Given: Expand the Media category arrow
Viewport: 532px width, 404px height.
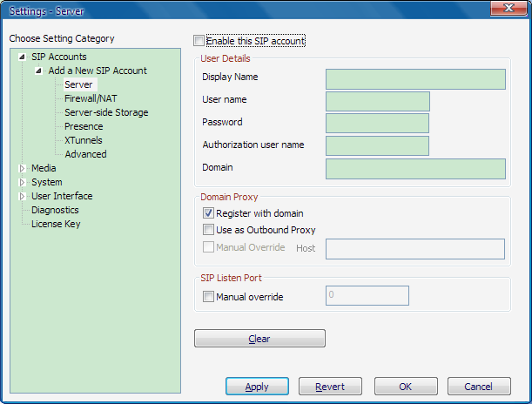Looking at the screenshot, I should point(22,168).
